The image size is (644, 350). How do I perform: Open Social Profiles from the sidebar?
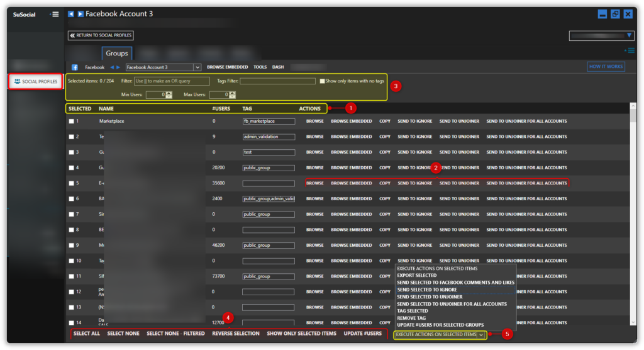point(36,81)
